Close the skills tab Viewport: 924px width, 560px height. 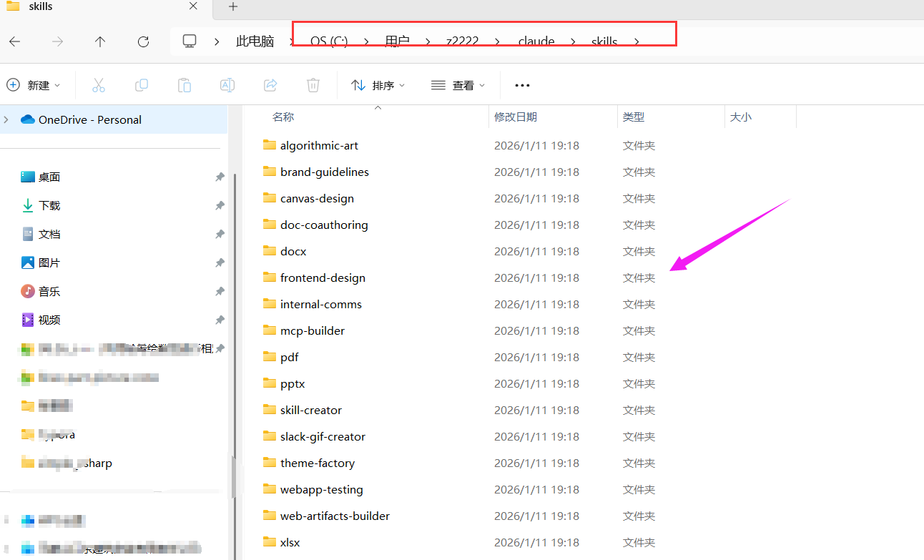click(193, 6)
